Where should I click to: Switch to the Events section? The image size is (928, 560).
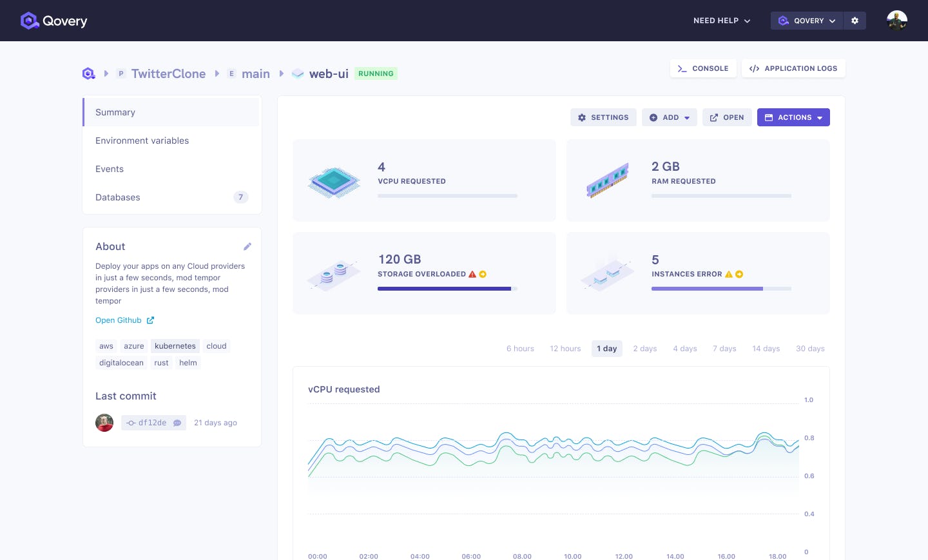[110, 169]
